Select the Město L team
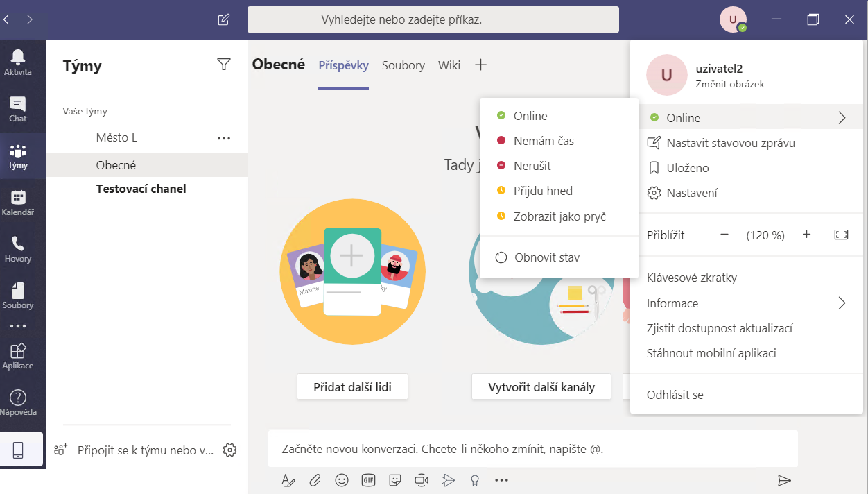The height and width of the screenshot is (494, 868). 116,137
